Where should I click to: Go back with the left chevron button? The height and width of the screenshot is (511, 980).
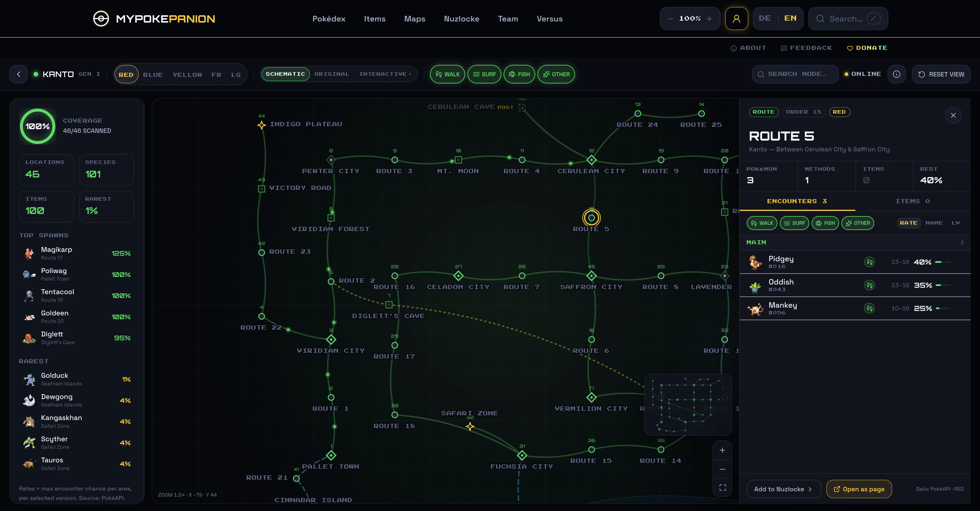[19, 74]
